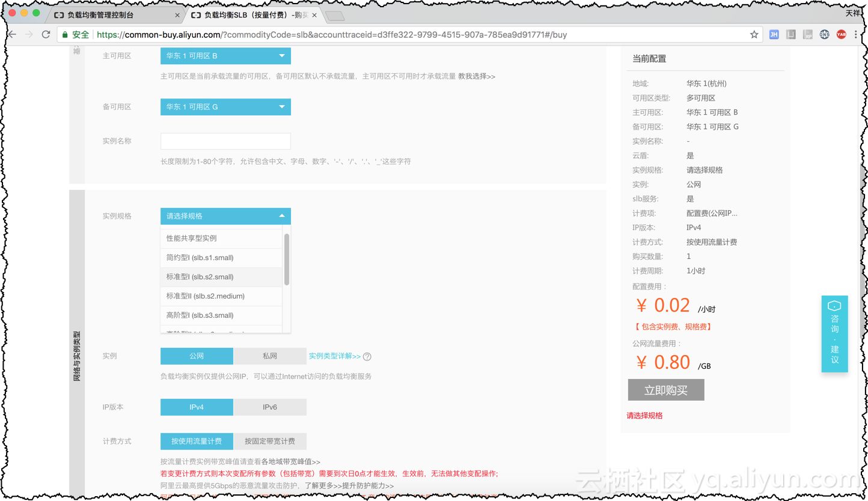Open the red YAB extension
Viewport: 868px width, 501px height.
[842, 35]
